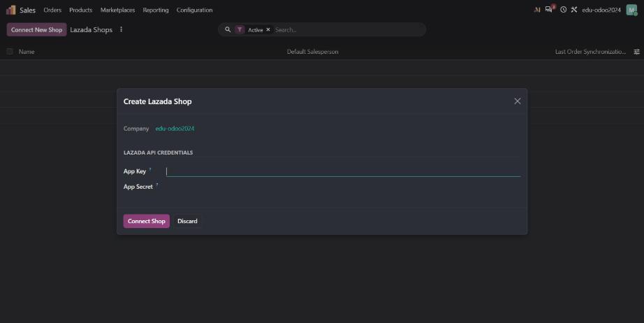
Task: Open the Lazada Shops actions kebab menu
Action: (121, 29)
